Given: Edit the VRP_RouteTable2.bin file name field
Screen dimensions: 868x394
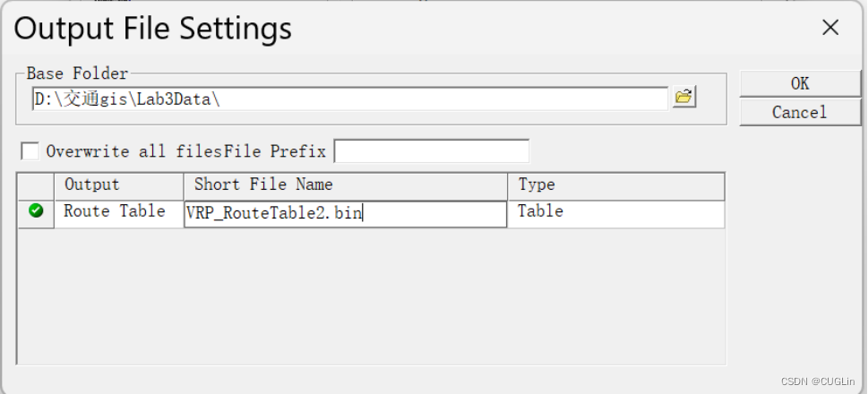Looking at the screenshot, I should pyautogui.click(x=346, y=214).
